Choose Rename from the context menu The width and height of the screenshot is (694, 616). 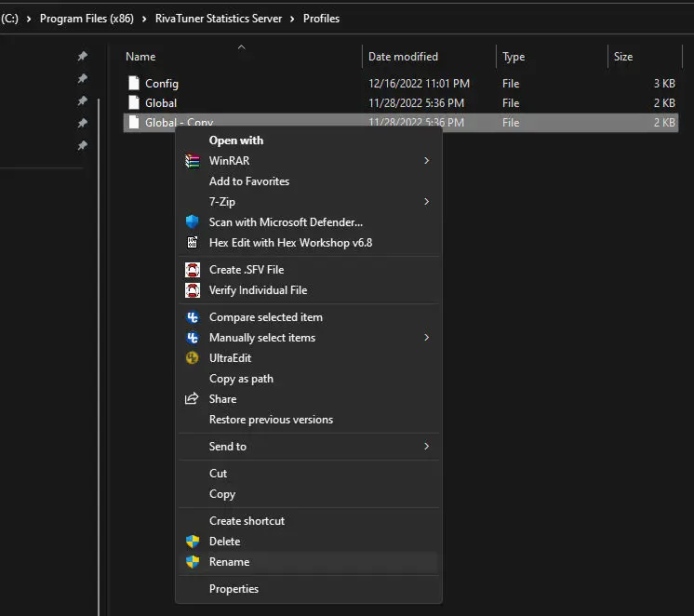(x=309, y=561)
